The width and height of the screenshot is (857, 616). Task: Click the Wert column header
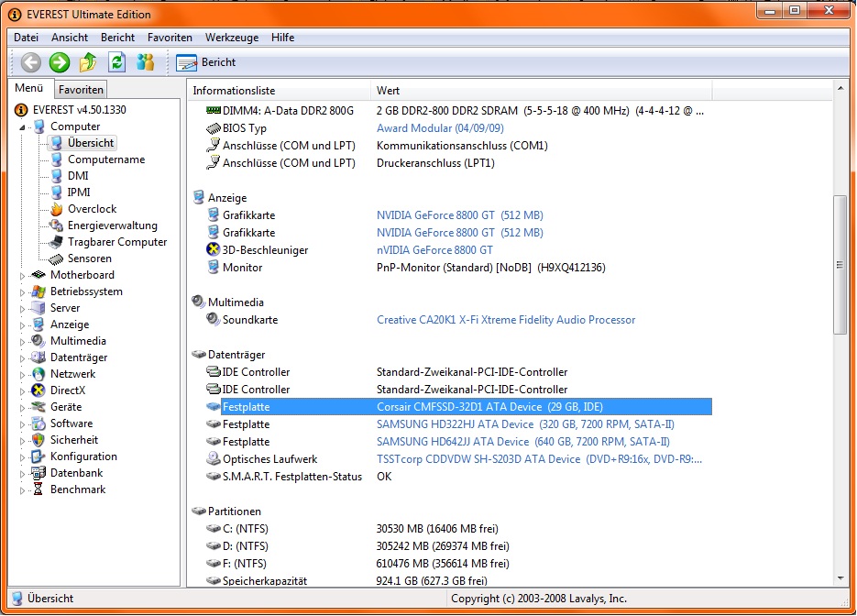541,91
